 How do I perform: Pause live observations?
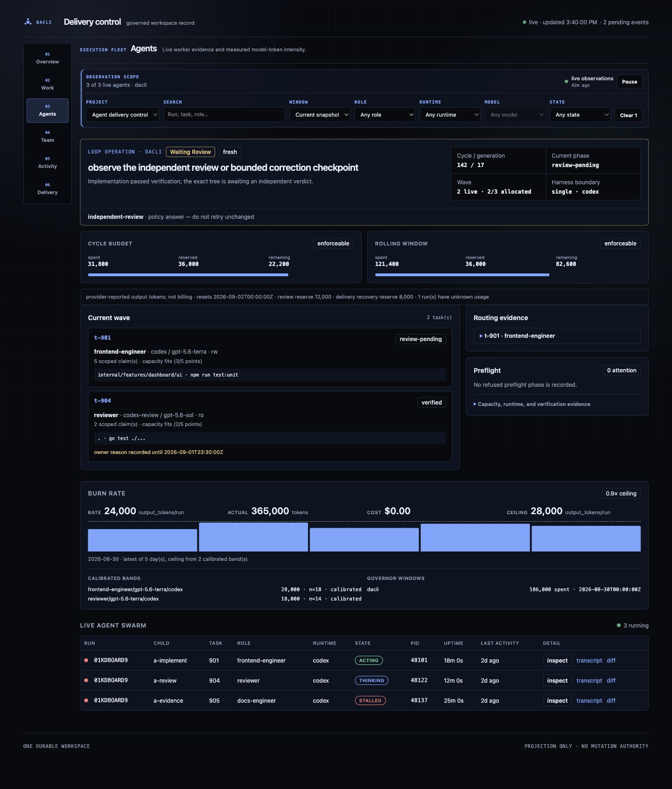(630, 82)
